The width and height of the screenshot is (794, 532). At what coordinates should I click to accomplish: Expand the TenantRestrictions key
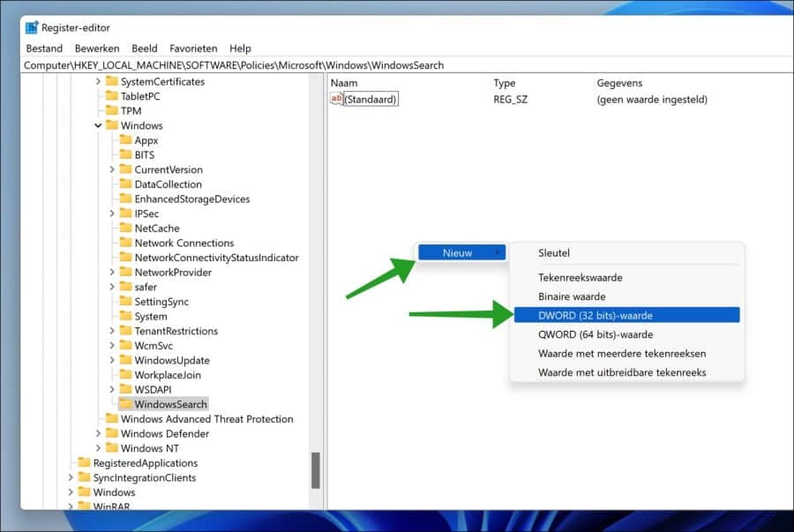[112, 331]
